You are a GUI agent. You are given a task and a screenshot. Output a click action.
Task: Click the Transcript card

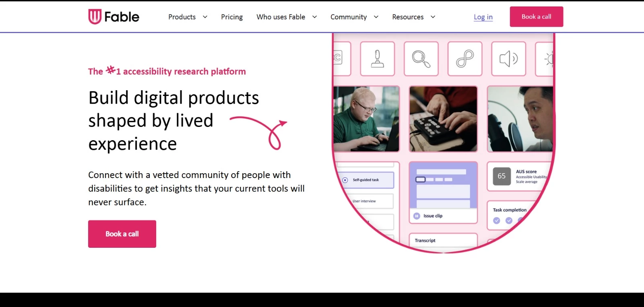[443, 240]
